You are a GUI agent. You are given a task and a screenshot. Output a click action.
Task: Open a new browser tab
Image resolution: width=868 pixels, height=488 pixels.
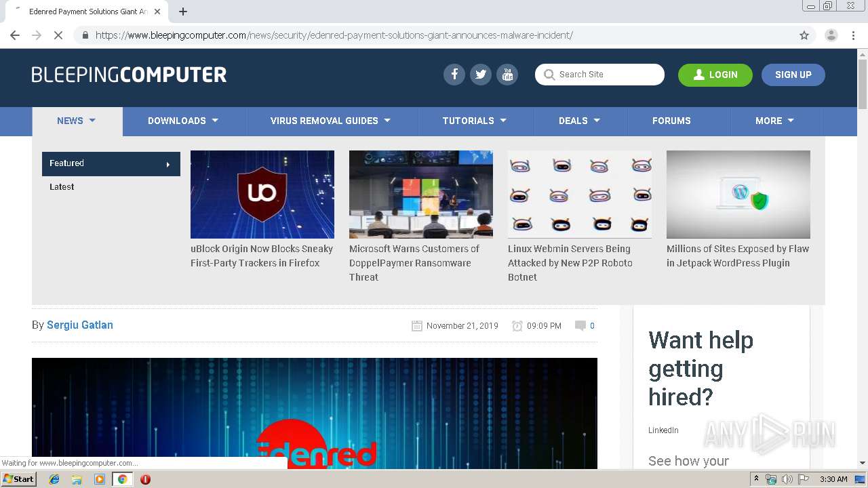pyautogui.click(x=183, y=12)
